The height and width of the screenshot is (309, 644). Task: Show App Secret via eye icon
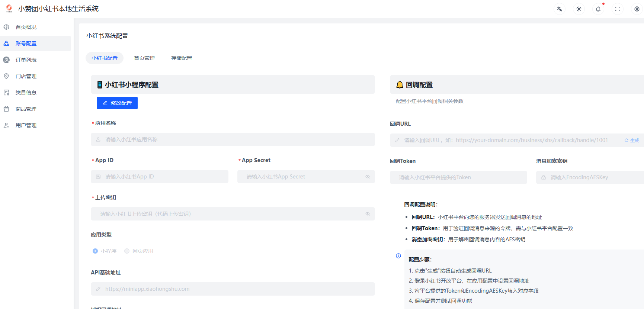pos(368,177)
